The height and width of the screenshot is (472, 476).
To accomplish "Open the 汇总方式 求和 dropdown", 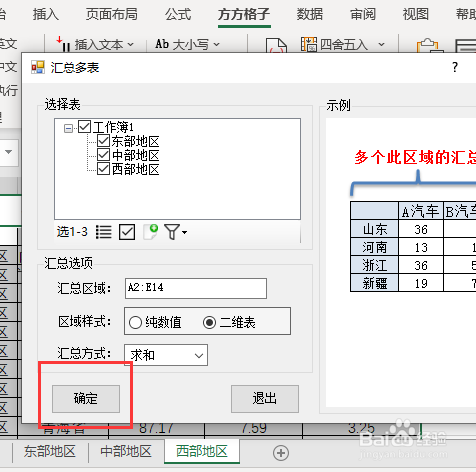I will [166, 355].
